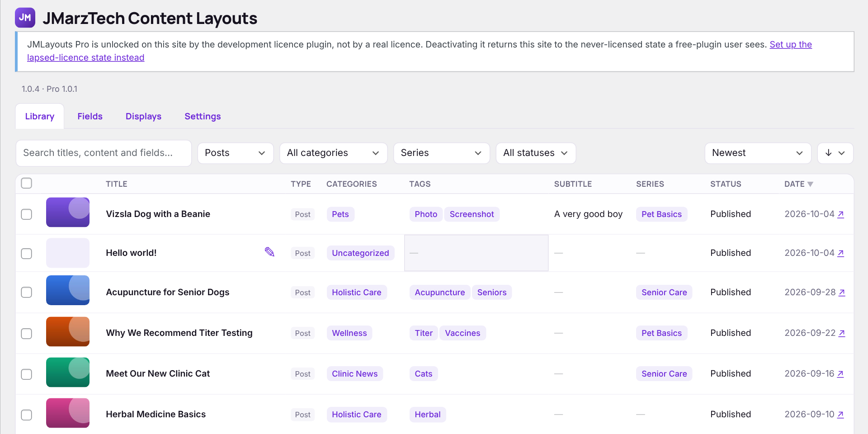This screenshot has height=434, width=868.
Task: Check the Meet Our New Clinic Cat row
Action: point(27,374)
